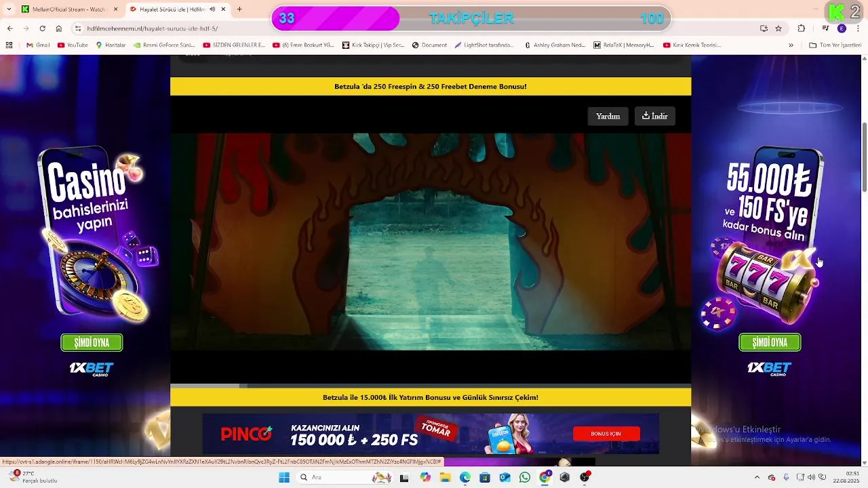Open the Resmi GeForce Sürü... bookmark
Screen dimensions: 868x488
click(164, 45)
